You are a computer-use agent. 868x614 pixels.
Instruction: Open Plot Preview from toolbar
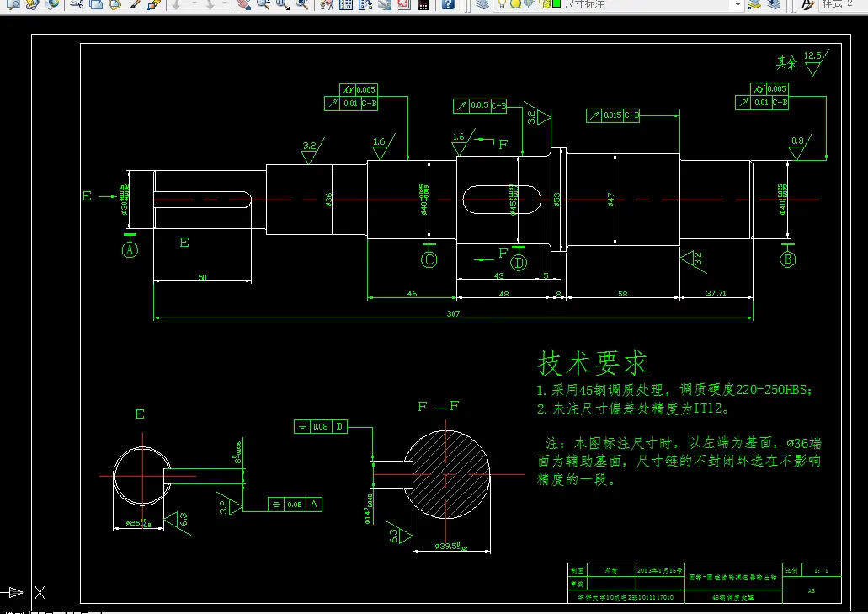[x=13, y=4]
